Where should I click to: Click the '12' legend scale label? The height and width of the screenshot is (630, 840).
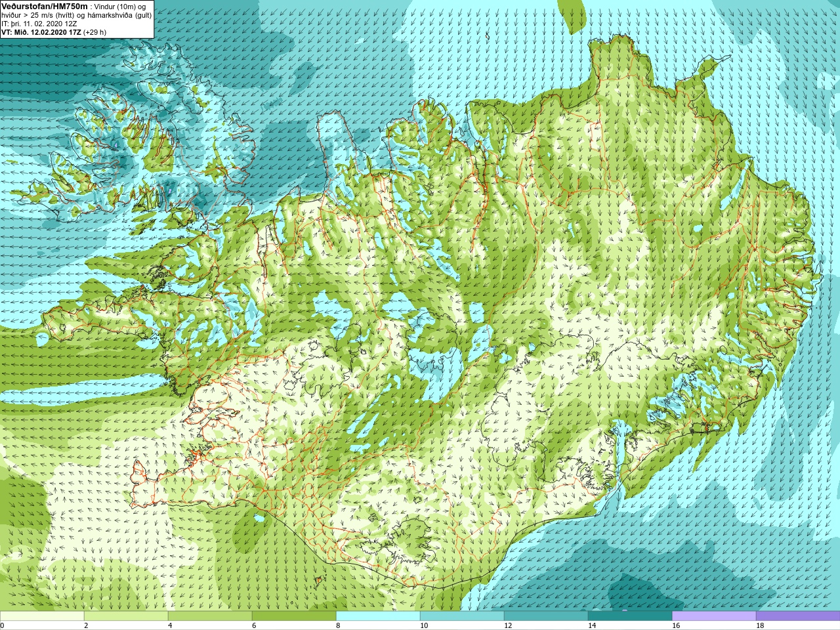[507, 625]
